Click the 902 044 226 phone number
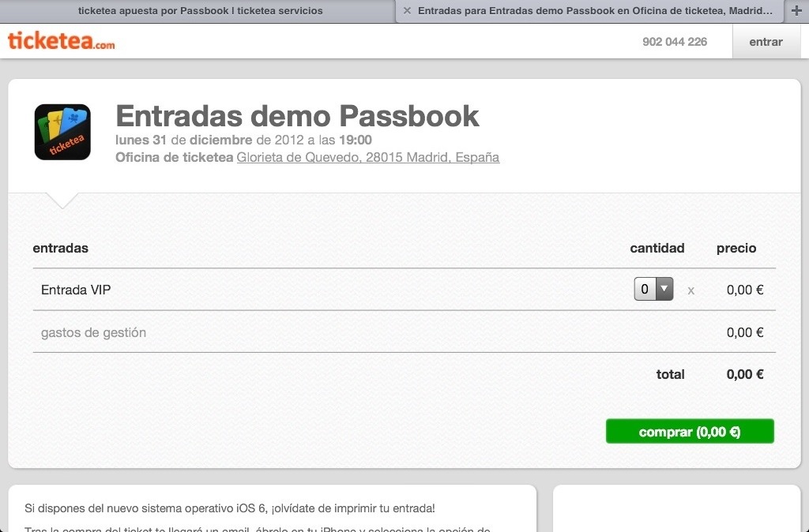The width and height of the screenshot is (809, 532). (x=675, y=42)
